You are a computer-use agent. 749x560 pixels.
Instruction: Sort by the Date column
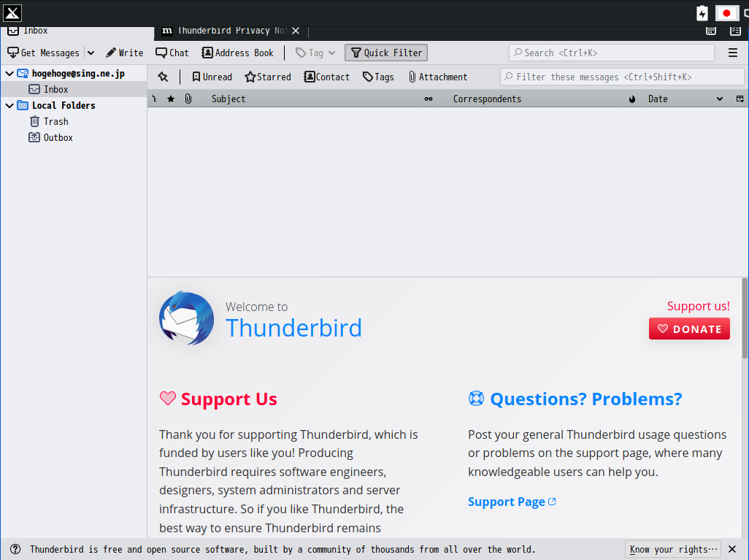(685, 99)
